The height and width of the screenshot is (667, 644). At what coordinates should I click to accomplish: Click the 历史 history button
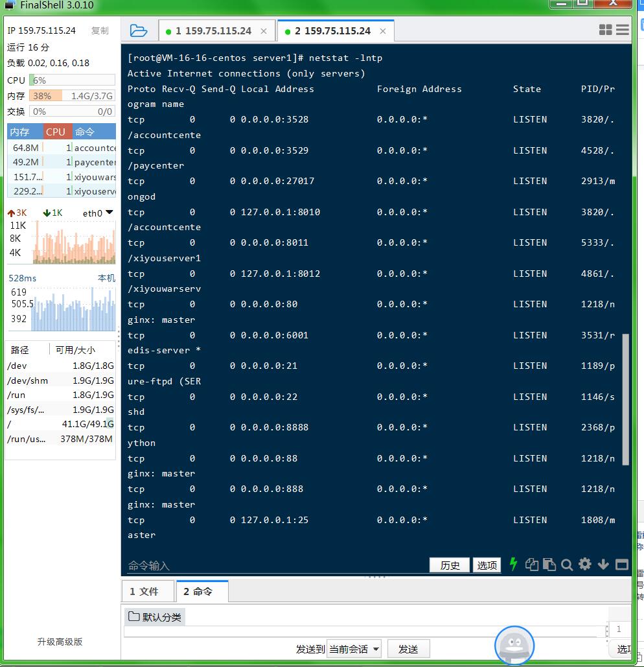[450, 565]
